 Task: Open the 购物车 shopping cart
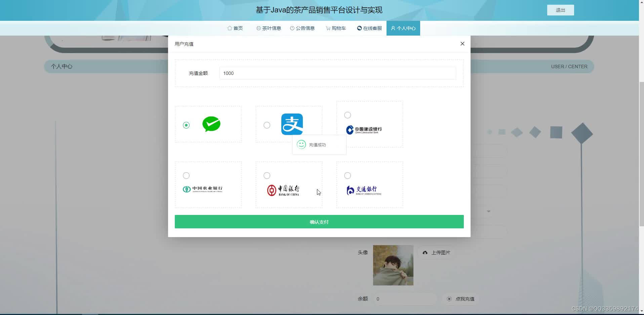pyautogui.click(x=336, y=28)
